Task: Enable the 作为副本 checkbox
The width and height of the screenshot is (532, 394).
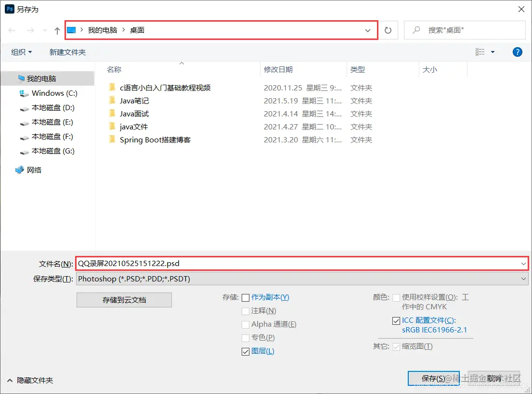Action: coord(246,297)
